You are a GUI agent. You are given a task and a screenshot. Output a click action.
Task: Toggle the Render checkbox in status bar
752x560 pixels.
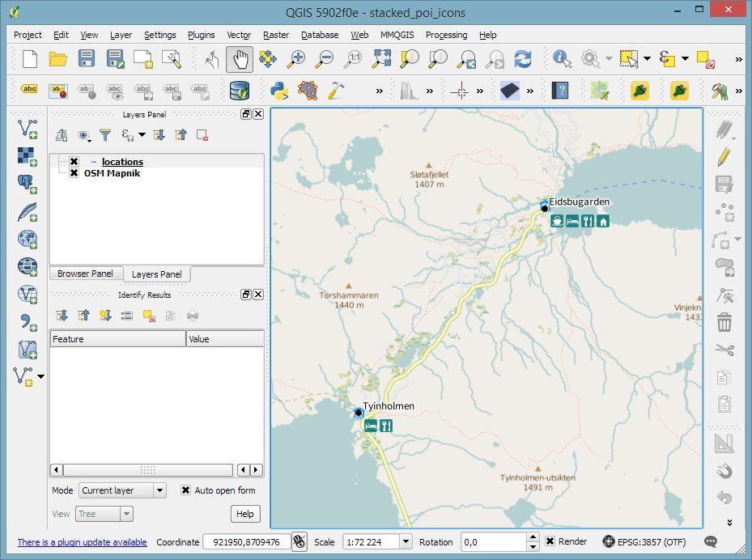pos(550,541)
